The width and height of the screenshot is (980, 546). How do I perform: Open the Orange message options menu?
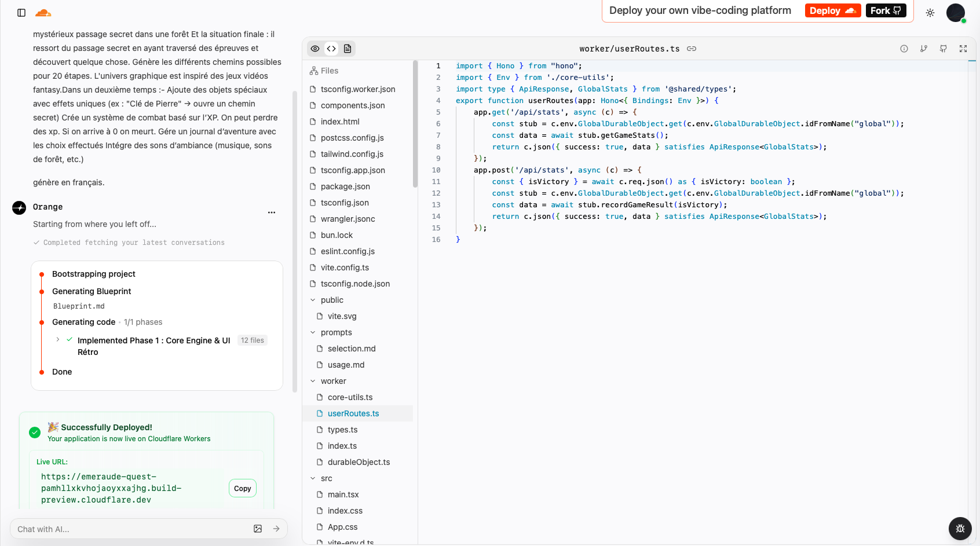click(x=271, y=212)
